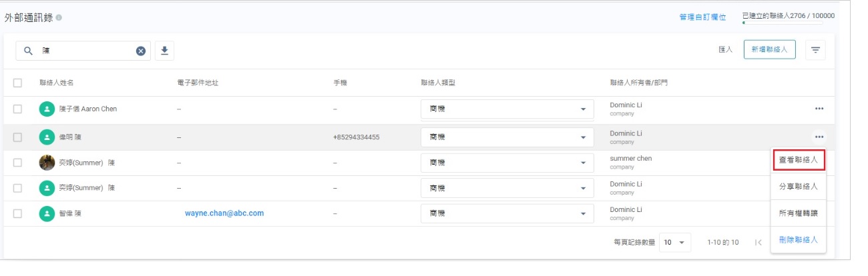Click the 新增聯絡人 button
The width and height of the screenshot is (868, 276).
769,50
